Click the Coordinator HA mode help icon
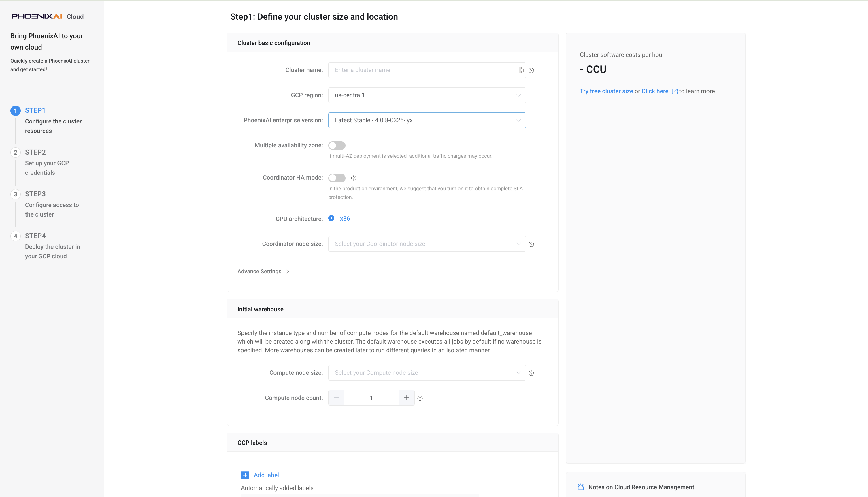Screen dimensions: 868x497 pyautogui.click(x=354, y=178)
